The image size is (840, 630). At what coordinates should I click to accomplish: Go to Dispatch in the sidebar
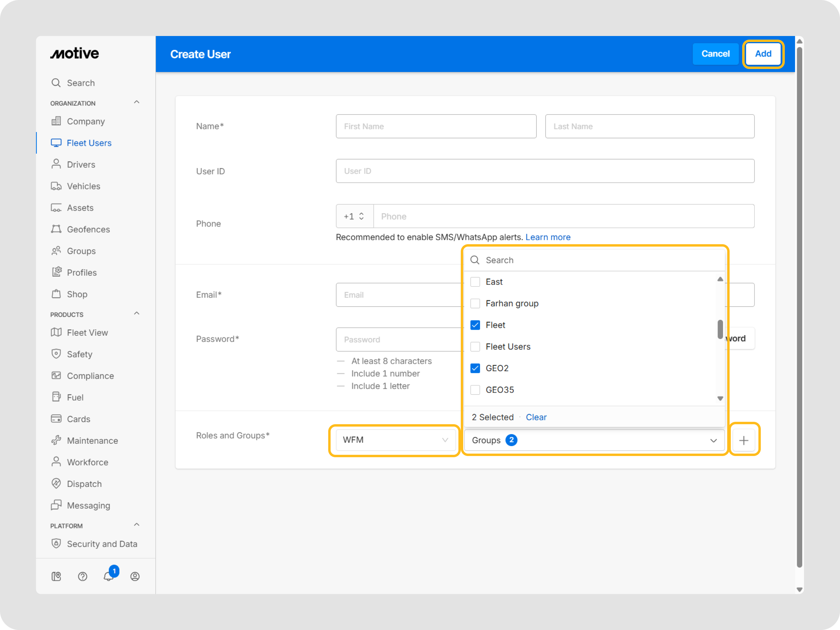[84, 484]
